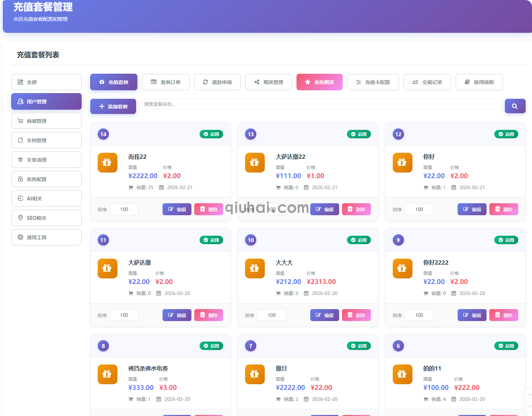Click the number 6 badge
532x416 pixels.
(398, 346)
